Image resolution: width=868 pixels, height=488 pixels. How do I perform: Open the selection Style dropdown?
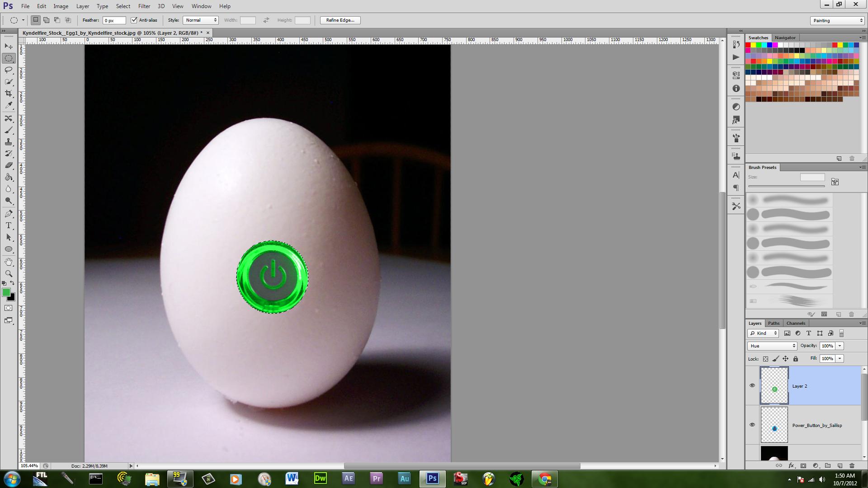[x=201, y=20]
